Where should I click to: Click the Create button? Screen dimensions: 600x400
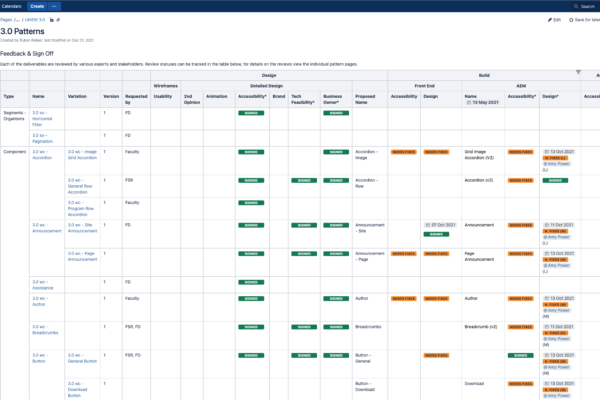click(x=37, y=6)
